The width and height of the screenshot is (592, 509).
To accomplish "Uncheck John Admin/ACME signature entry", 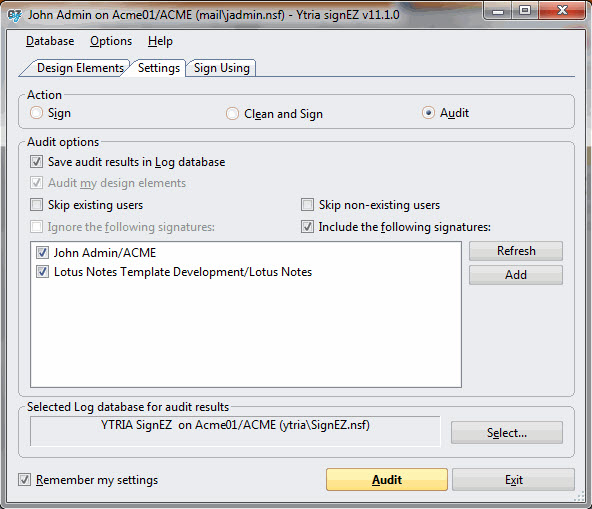I will pos(42,253).
